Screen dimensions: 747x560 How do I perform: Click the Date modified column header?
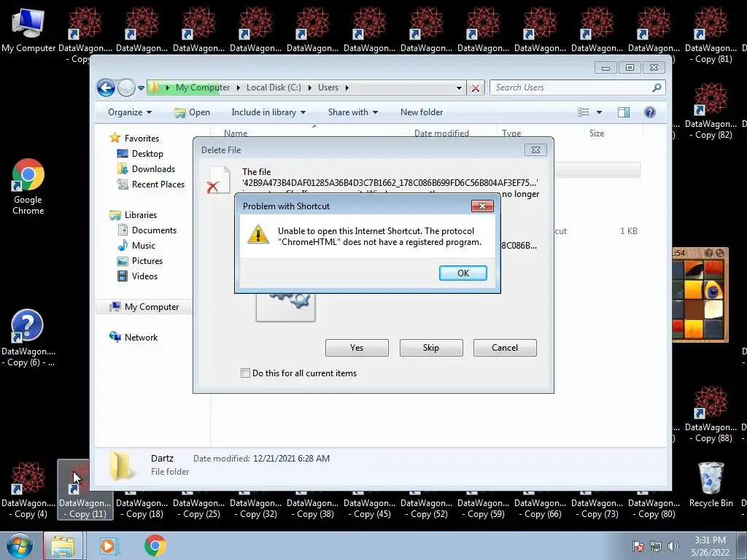[441, 133]
